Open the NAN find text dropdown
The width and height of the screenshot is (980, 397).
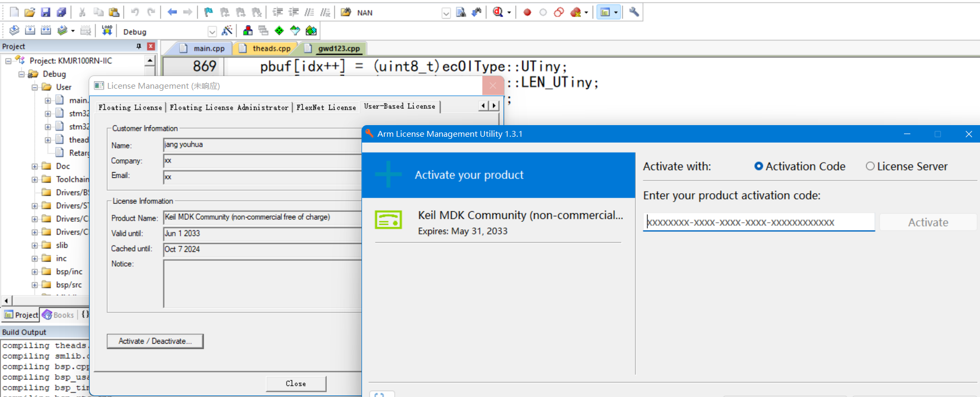(x=446, y=13)
